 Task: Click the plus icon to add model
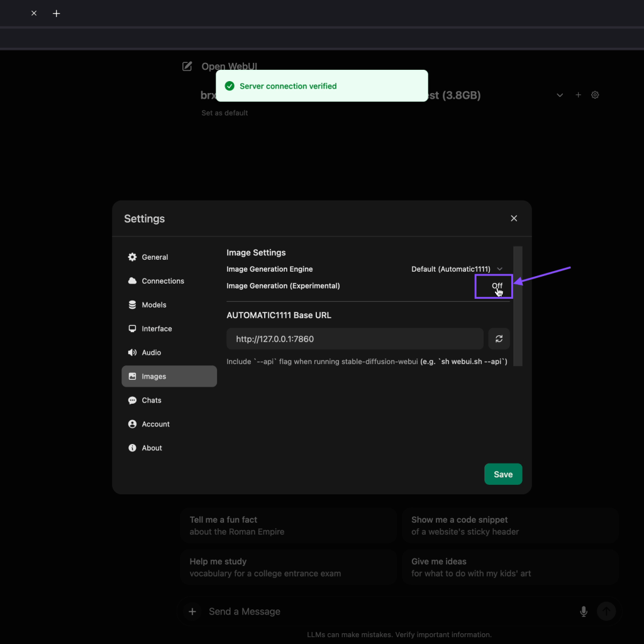click(x=578, y=95)
